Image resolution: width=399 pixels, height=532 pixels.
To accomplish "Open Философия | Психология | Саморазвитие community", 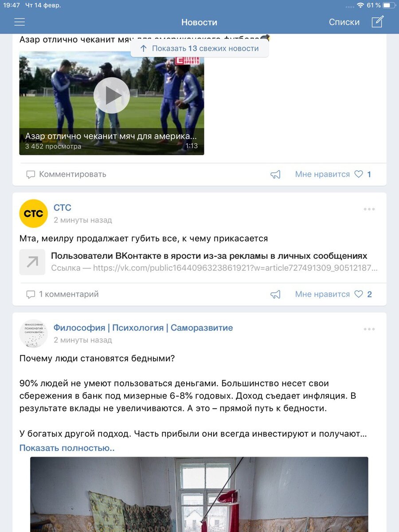I will pos(143,328).
